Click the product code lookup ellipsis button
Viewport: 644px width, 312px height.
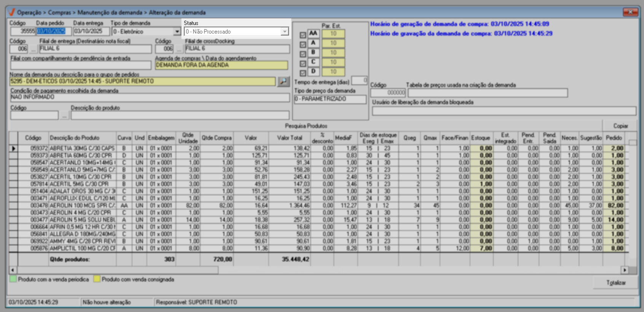64,115
